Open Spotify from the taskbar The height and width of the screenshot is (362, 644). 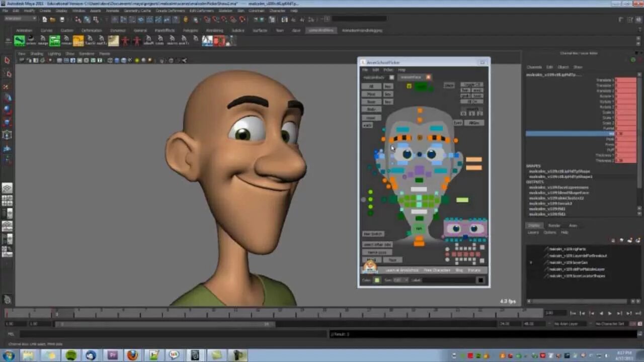71,355
